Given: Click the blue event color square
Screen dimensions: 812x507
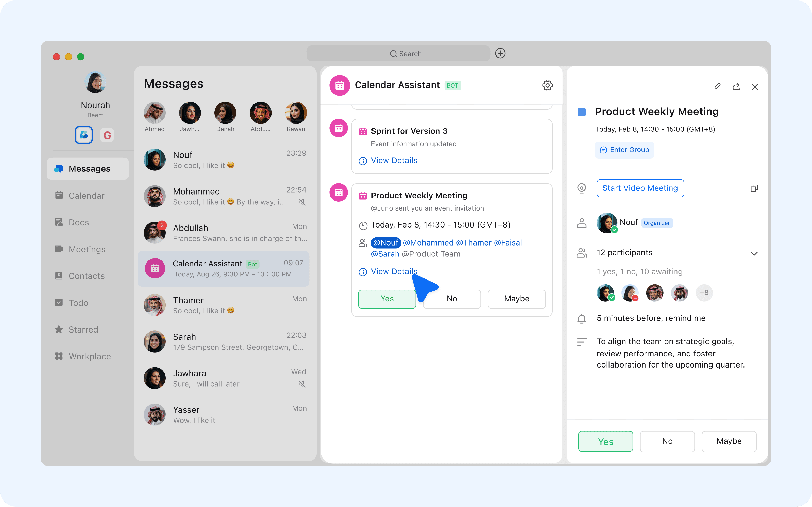Looking at the screenshot, I should click(582, 112).
